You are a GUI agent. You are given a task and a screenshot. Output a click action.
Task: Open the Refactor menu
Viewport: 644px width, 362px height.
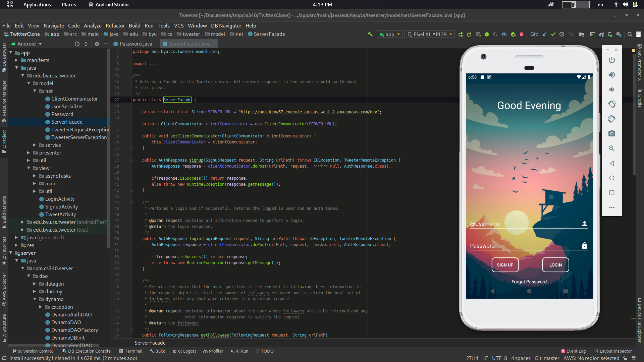click(115, 26)
